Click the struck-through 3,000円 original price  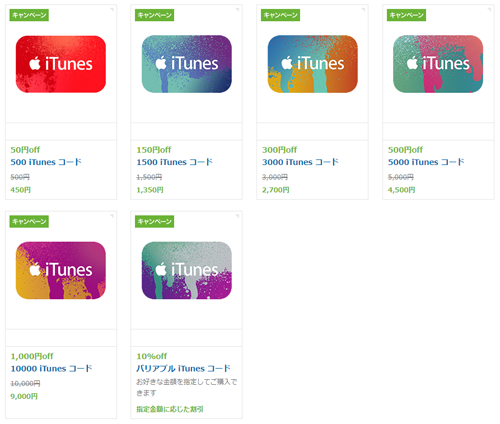pos(275,177)
